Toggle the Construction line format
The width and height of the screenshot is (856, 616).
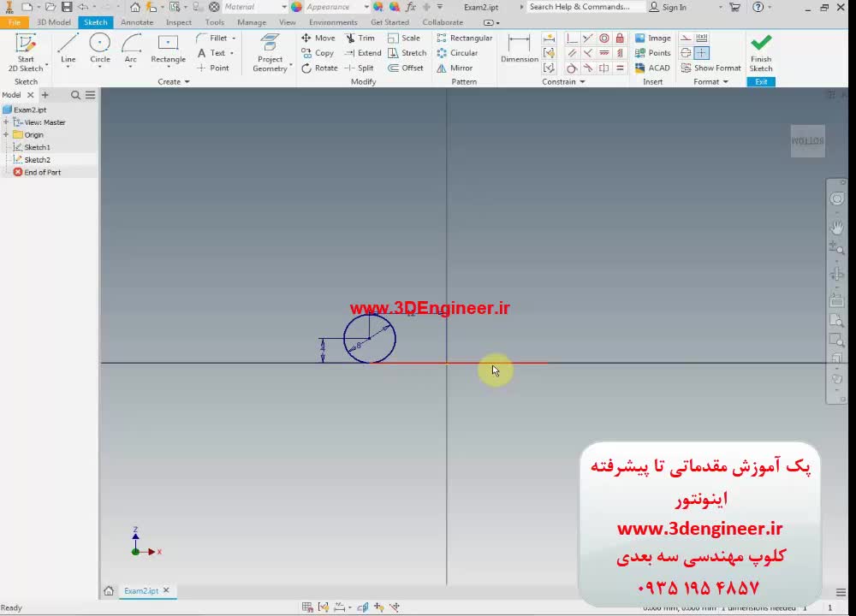click(x=686, y=38)
